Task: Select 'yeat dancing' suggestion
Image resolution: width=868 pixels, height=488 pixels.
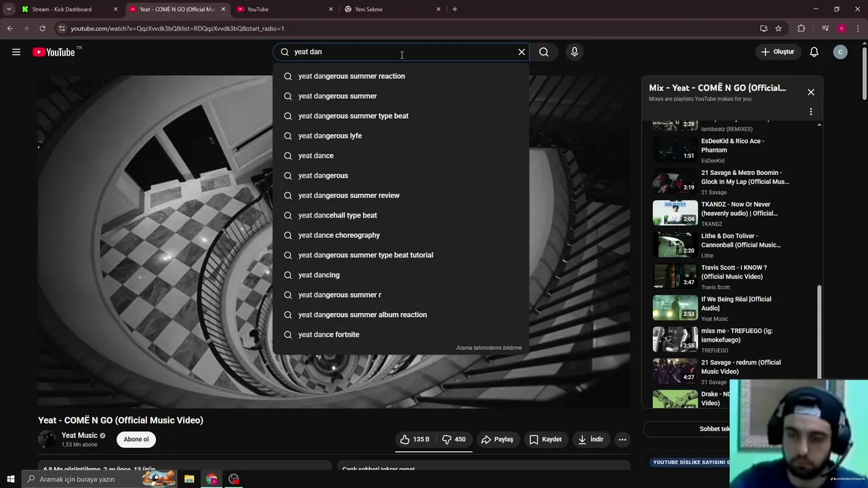Action: tap(401, 275)
